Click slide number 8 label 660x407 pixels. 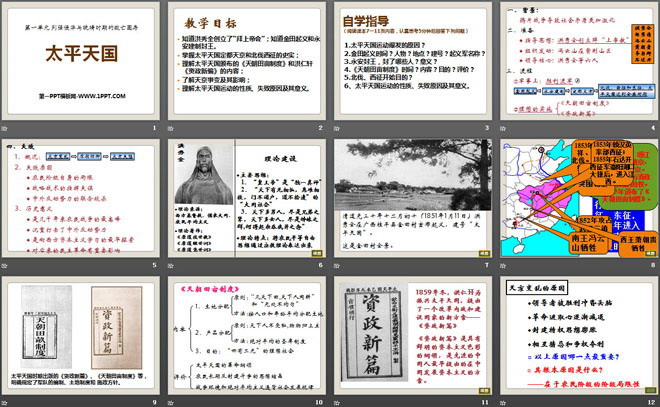click(653, 265)
